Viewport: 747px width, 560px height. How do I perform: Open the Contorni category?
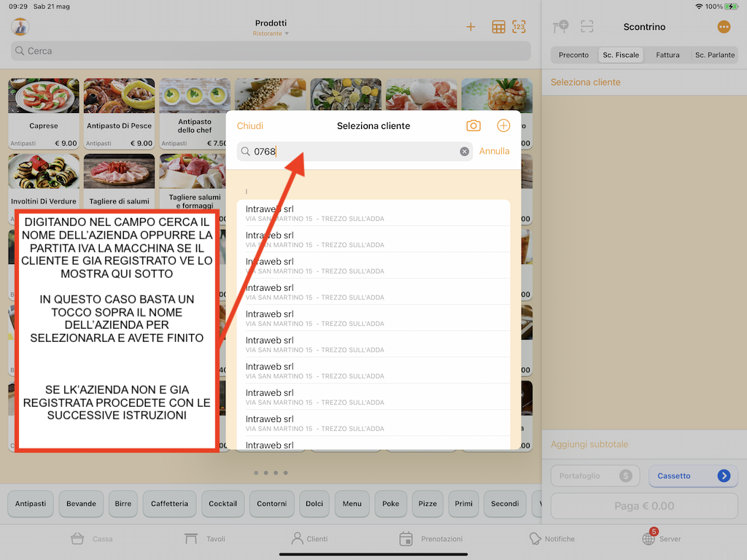click(x=271, y=503)
